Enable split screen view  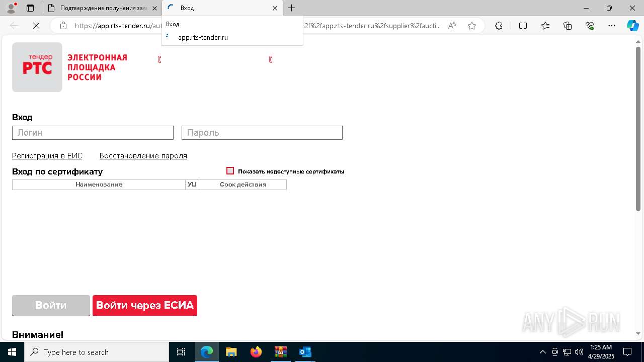(x=523, y=26)
